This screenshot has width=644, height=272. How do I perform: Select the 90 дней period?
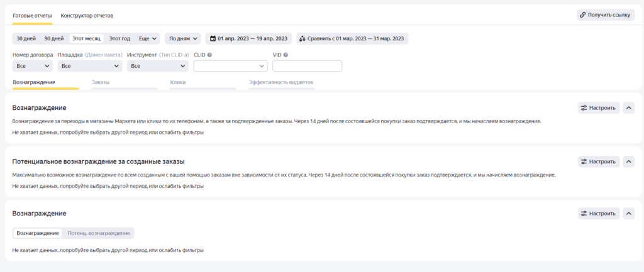(x=54, y=38)
